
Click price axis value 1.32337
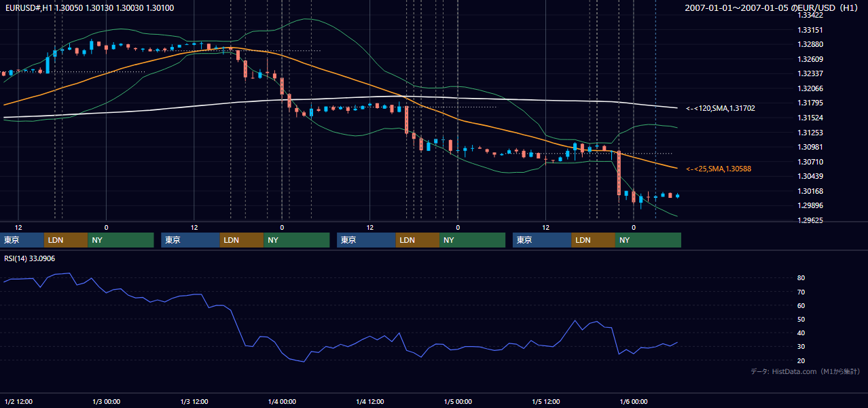coord(810,73)
